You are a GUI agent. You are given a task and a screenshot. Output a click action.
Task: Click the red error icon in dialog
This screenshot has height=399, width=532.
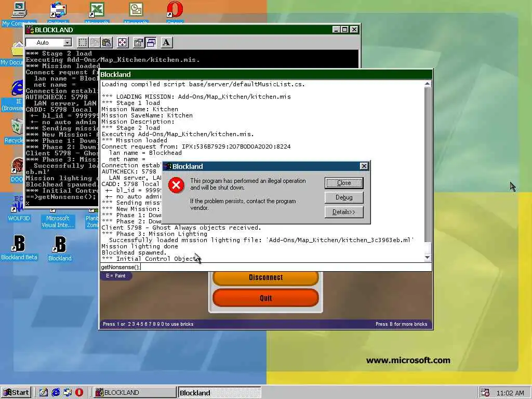pos(177,185)
